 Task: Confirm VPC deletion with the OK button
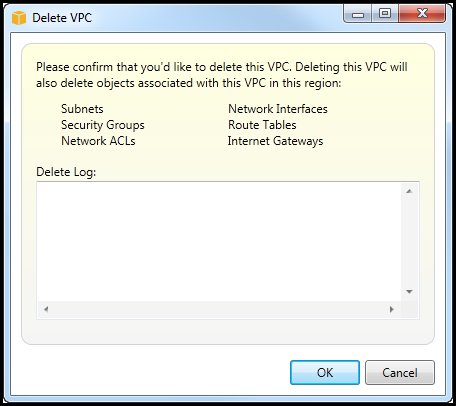click(325, 372)
